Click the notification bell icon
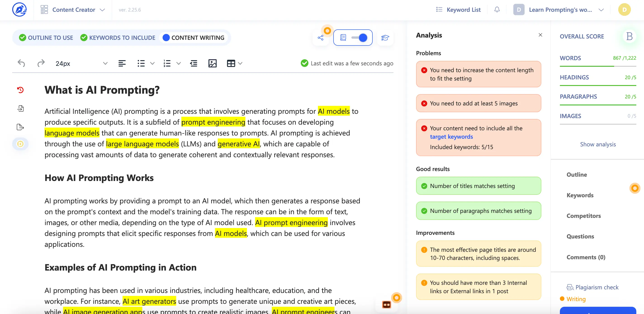This screenshot has width=644, height=314. 497,10
